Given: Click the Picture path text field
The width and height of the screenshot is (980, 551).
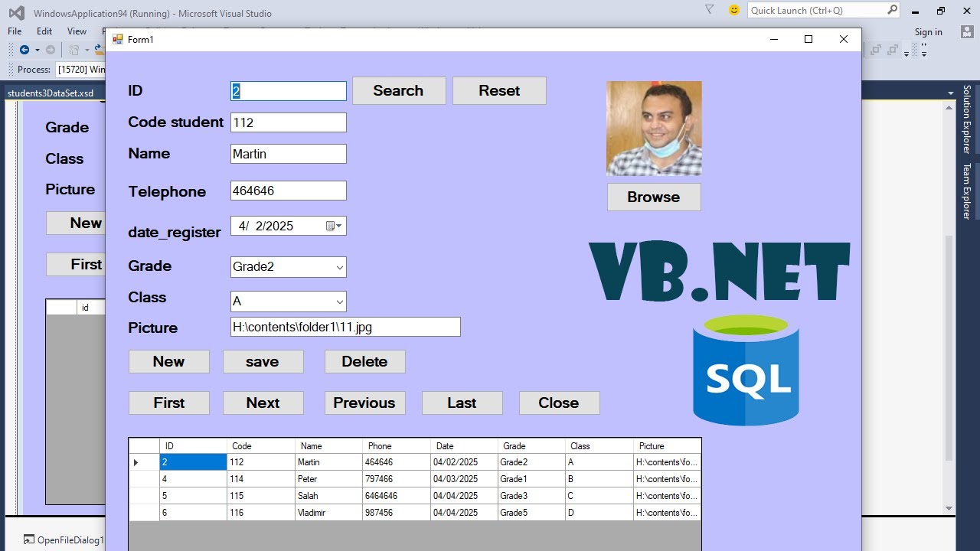Looking at the screenshot, I should pos(345,327).
